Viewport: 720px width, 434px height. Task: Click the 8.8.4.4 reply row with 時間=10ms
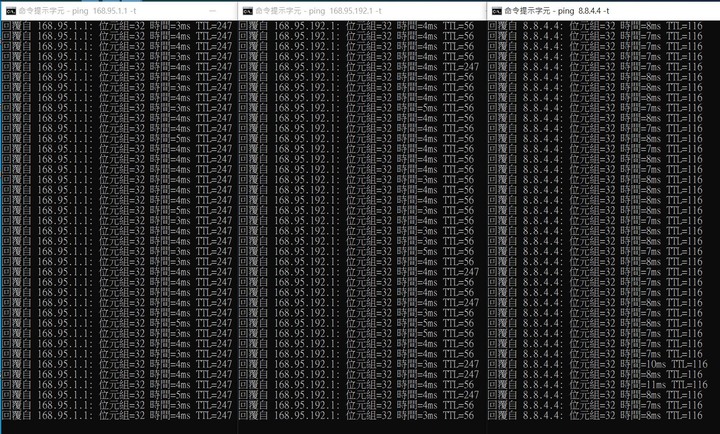click(598, 364)
